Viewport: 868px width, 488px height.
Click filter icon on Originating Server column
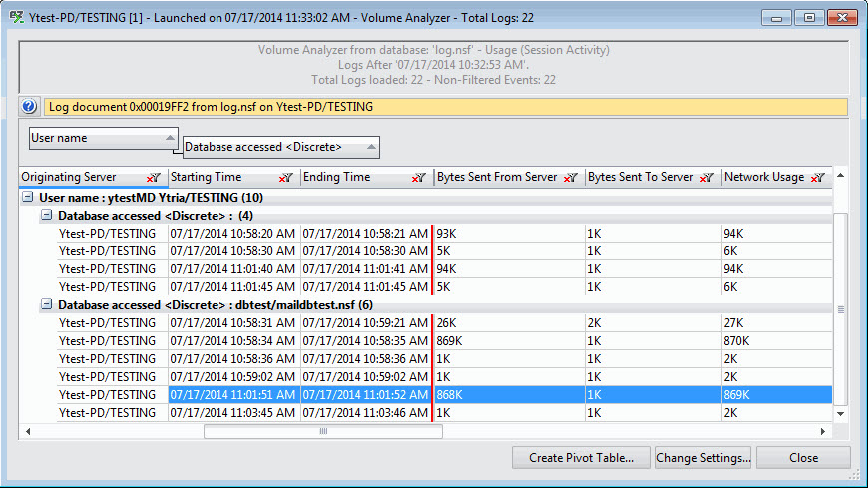point(153,178)
